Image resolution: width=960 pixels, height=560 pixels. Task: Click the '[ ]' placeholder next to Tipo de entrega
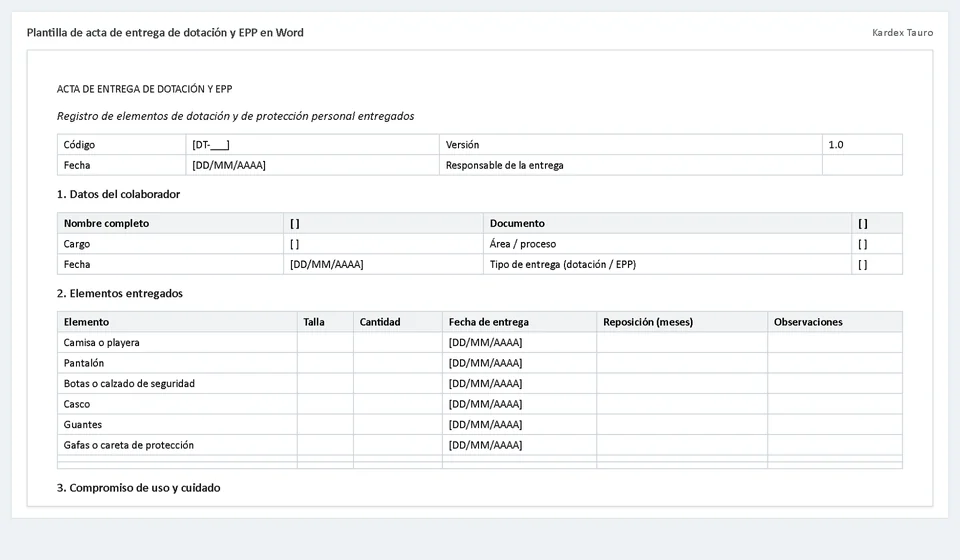863,264
